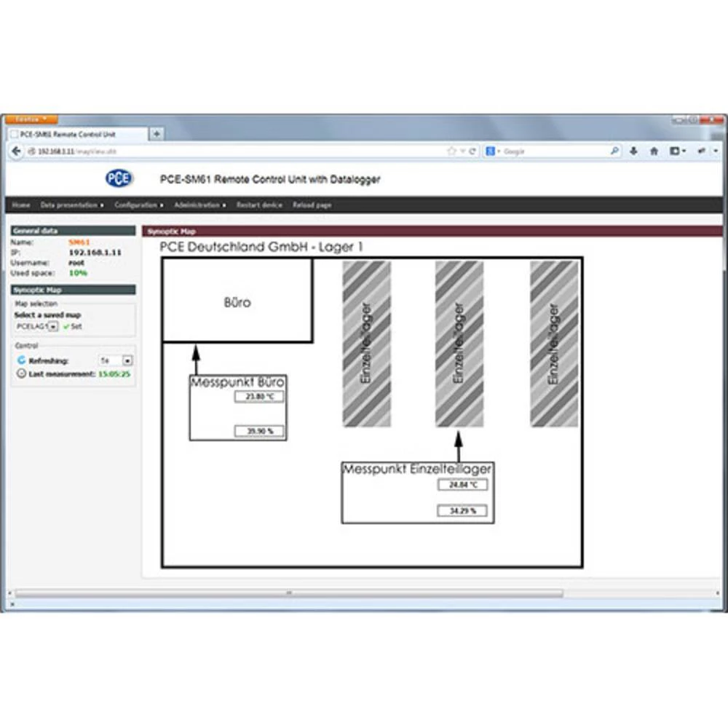The width and height of the screenshot is (728, 728).
Task: Open the saved map dropdown PCELAG1
Action: point(52,327)
